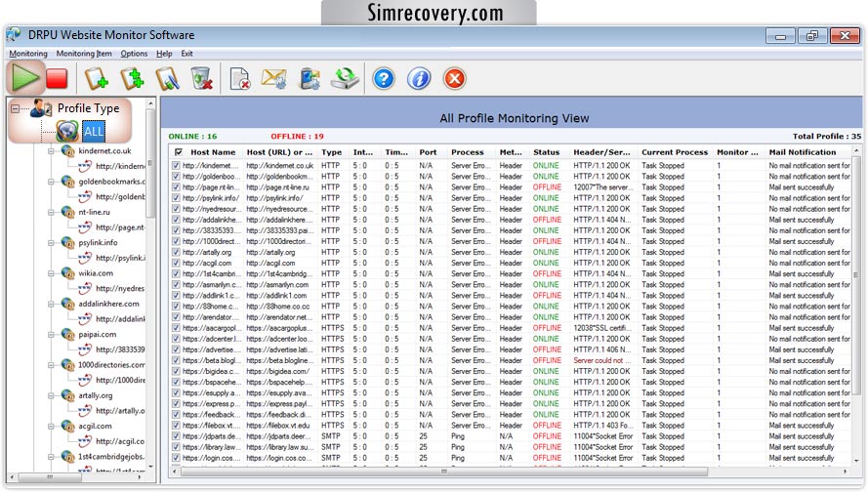This screenshot has width=868, height=492.
Task: Collapse the goldenbookmarks tree node
Action: pyautogui.click(x=51, y=182)
